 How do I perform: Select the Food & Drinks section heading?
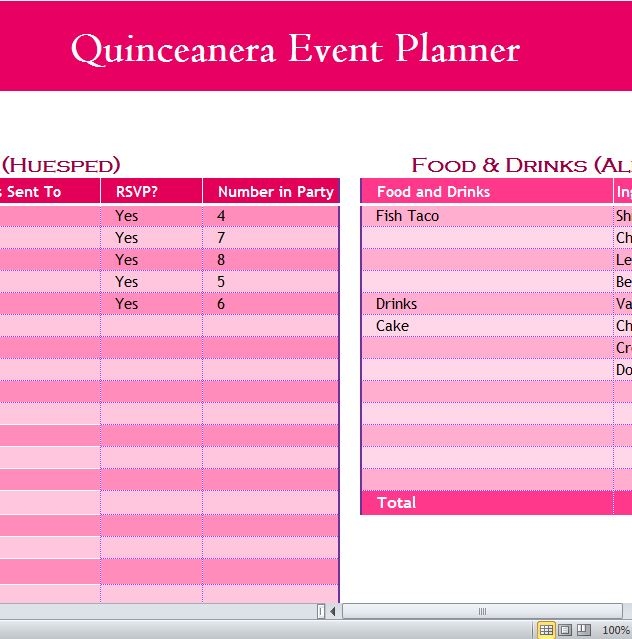(520, 165)
